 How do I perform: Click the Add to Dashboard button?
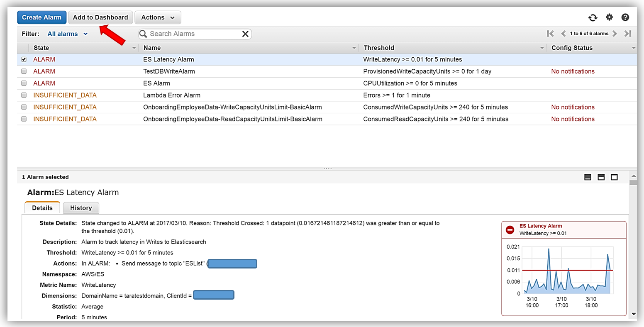click(100, 17)
